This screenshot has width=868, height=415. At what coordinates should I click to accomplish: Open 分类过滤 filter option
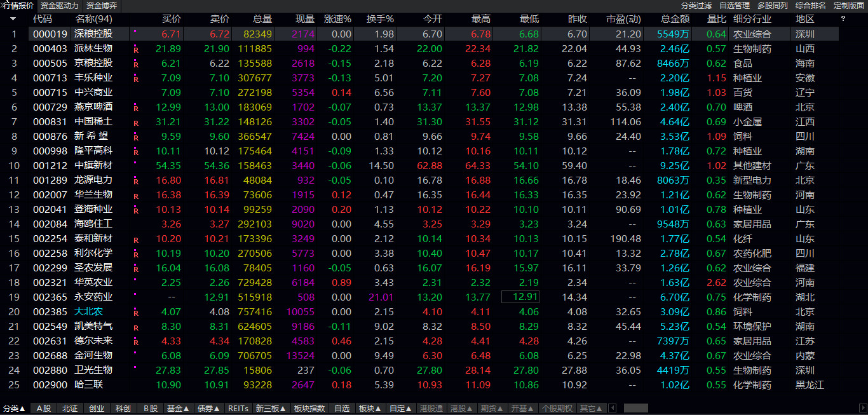tap(696, 6)
